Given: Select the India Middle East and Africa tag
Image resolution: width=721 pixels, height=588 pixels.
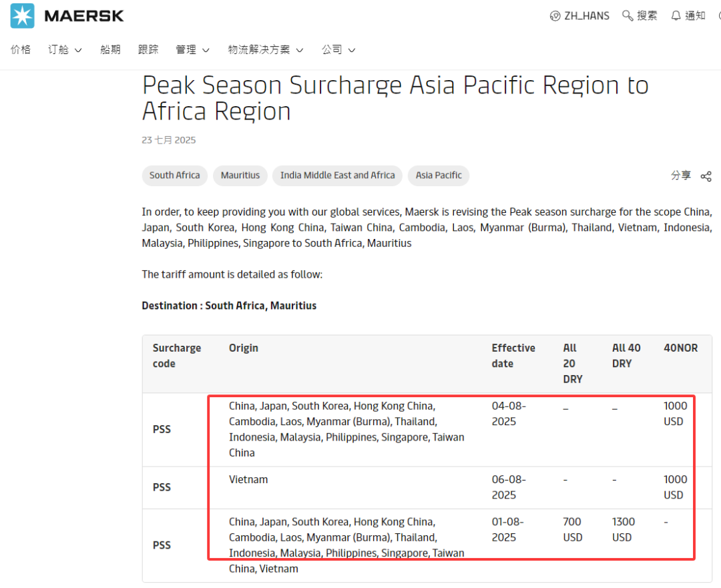Looking at the screenshot, I should click(338, 176).
